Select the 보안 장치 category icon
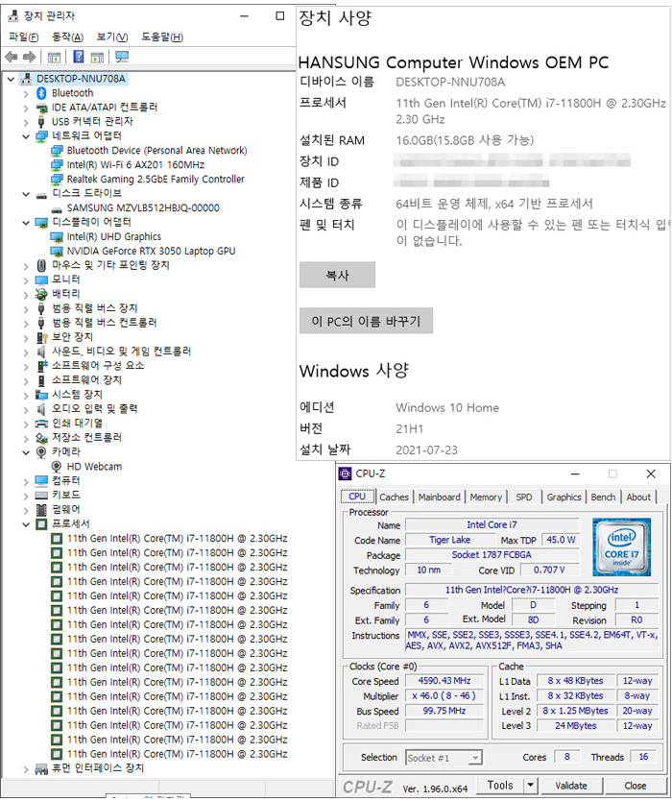The height and width of the screenshot is (801, 672). 41,337
